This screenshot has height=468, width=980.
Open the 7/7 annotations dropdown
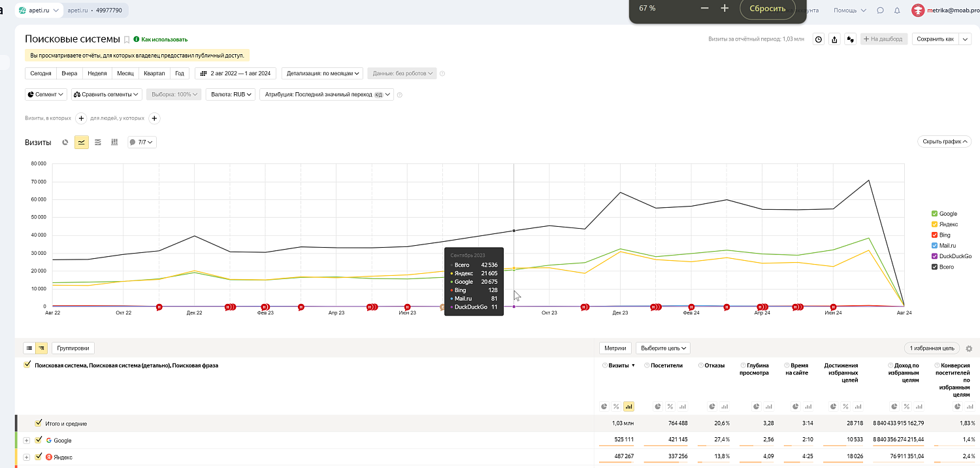click(142, 142)
